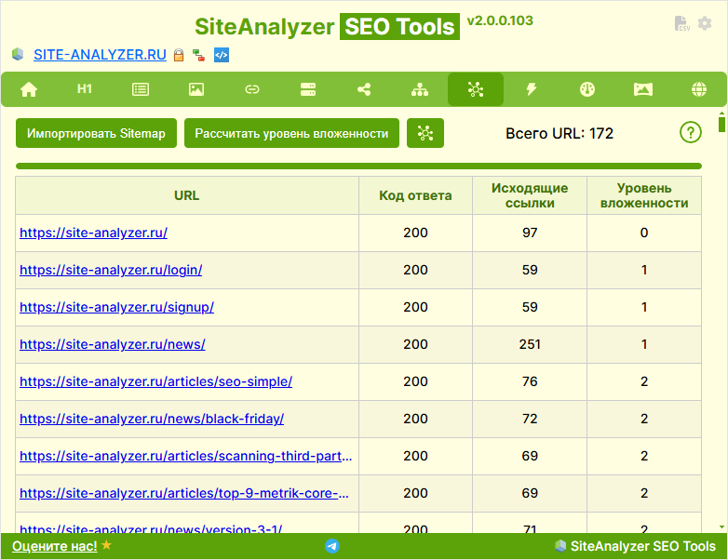This screenshot has width=728, height=560.
Task: Open the server info tab icon
Action: pos(308,89)
